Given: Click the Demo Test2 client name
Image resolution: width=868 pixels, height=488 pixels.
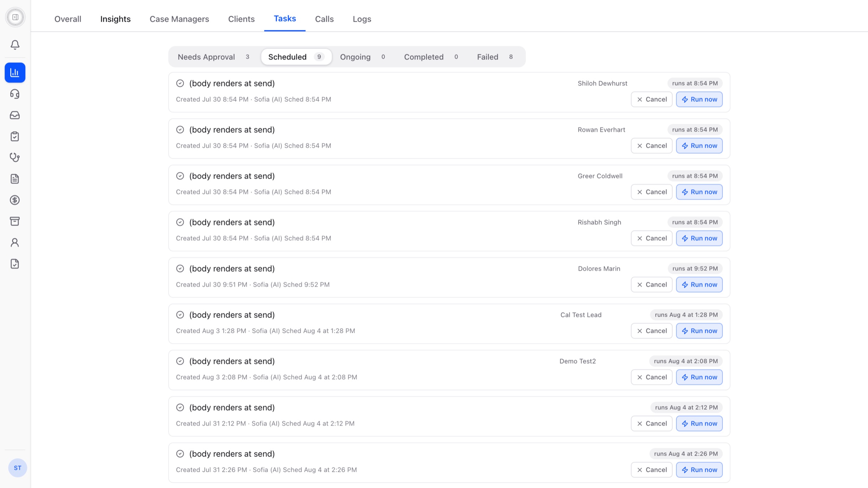Looking at the screenshot, I should point(578,361).
